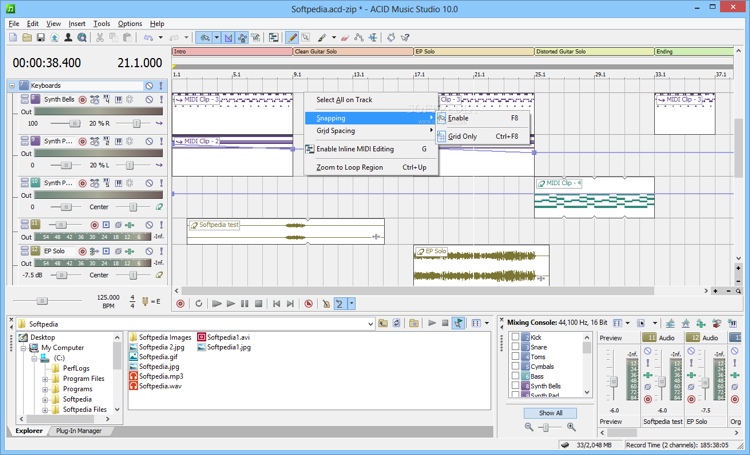The image size is (750, 455).
Task: Enable the Cymbals checkbox in mixer list
Action: 516,366
